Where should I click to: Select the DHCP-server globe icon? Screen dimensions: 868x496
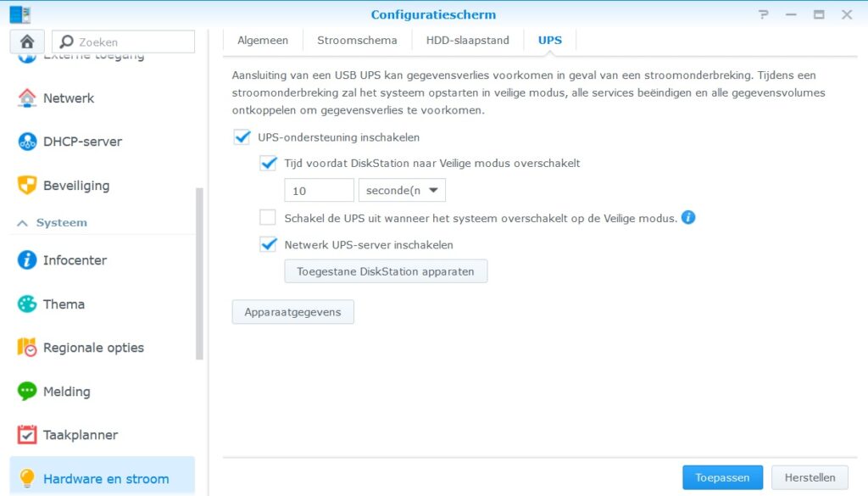click(27, 142)
